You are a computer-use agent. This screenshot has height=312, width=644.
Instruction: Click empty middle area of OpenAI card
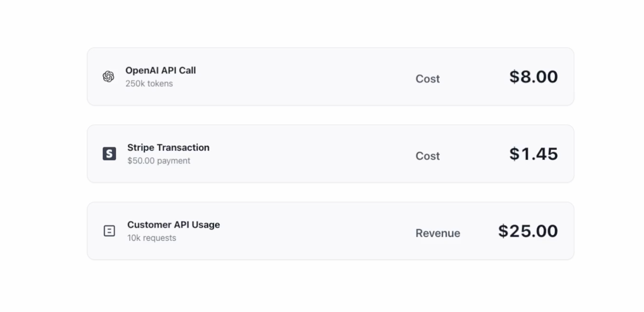(302, 77)
